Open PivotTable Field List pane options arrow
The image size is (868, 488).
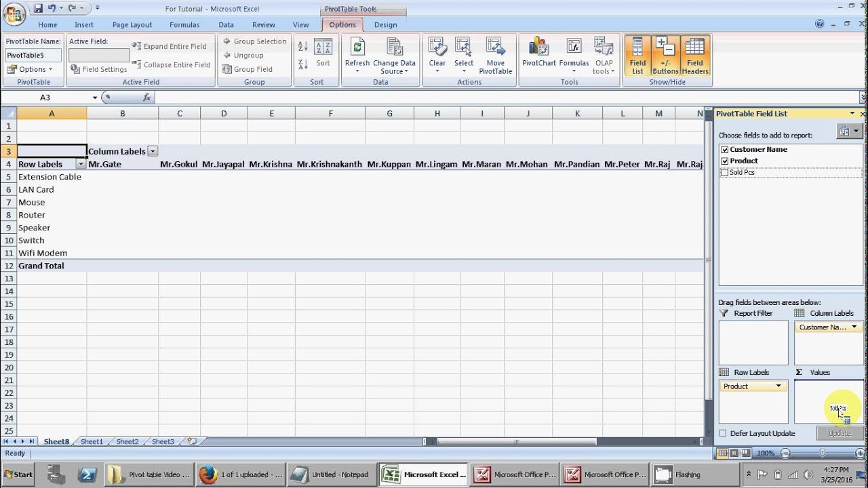pos(852,114)
